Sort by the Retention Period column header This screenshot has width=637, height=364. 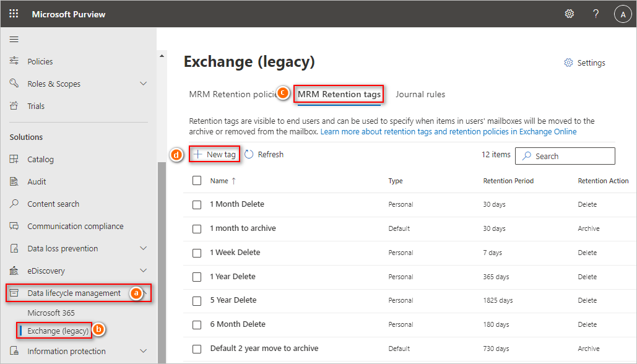coord(508,181)
